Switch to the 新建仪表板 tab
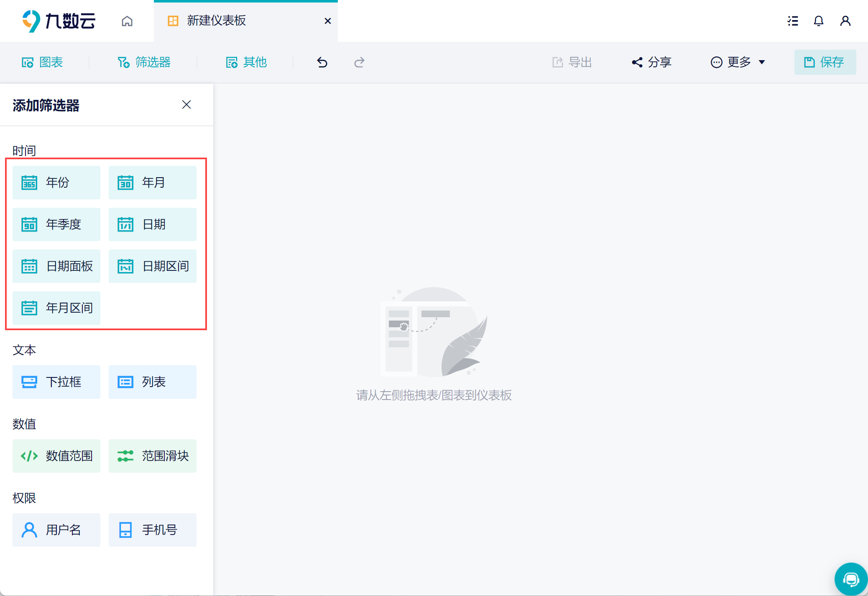The image size is (868, 596). [x=217, y=21]
